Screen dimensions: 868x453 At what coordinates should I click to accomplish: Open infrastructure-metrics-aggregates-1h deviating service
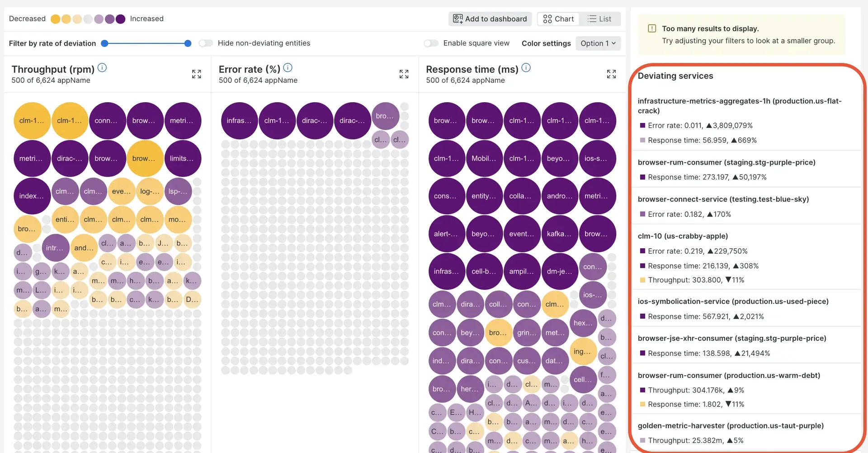click(739, 105)
